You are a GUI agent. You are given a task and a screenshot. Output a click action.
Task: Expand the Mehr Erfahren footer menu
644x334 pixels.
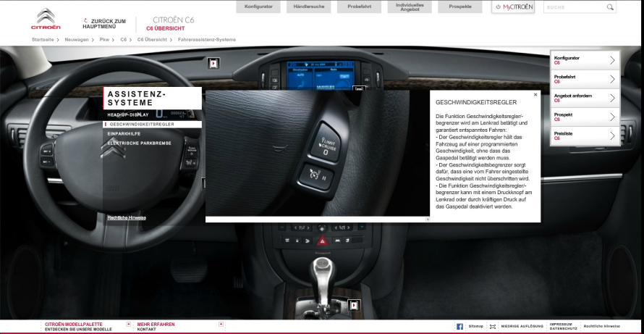pyautogui.click(x=221, y=324)
